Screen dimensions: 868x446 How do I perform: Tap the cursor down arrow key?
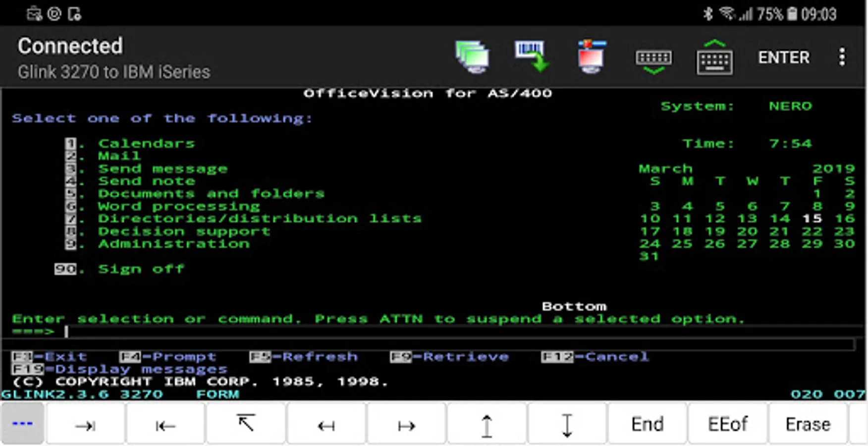pyautogui.click(x=567, y=424)
